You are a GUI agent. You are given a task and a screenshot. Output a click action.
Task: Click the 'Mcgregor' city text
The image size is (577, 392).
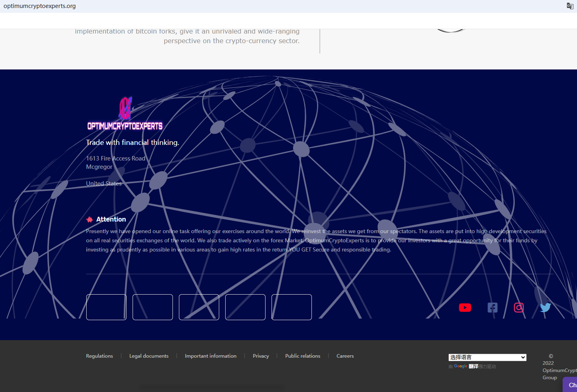99,167
